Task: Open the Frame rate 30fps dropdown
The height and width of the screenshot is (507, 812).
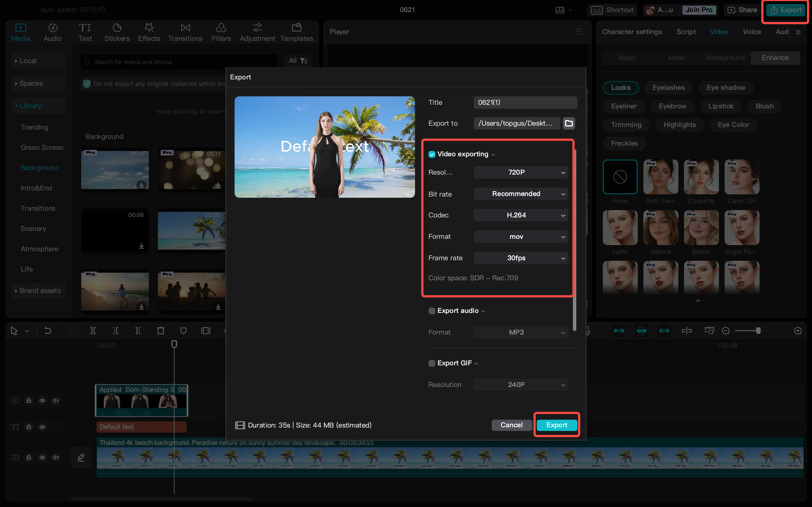Action: (520, 258)
